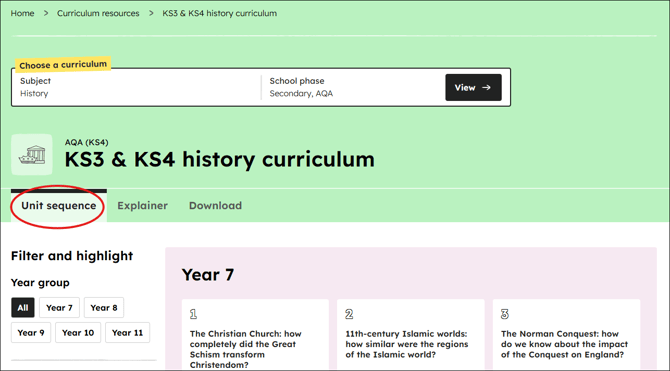Open Curriculum resources breadcrumb link
The height and width of the screenshot is (371, 670).
pyautogui.click(x=98, y=13)
